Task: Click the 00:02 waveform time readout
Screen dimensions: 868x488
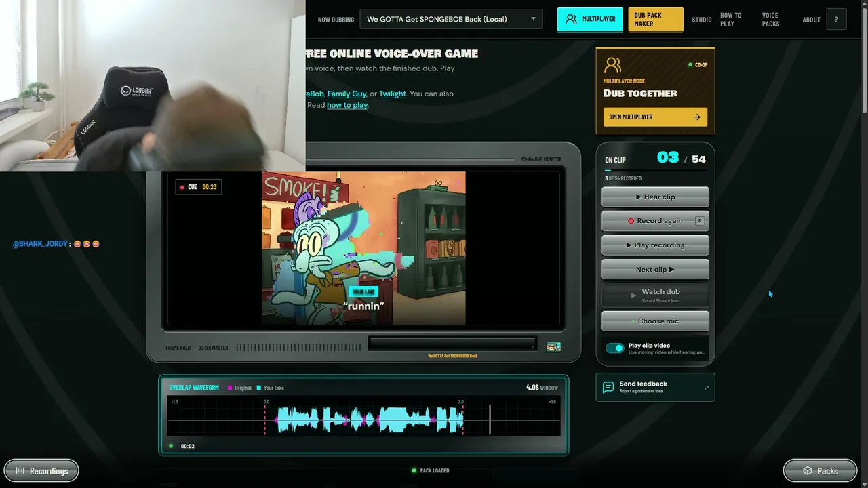Action: [x=188, y=446]
